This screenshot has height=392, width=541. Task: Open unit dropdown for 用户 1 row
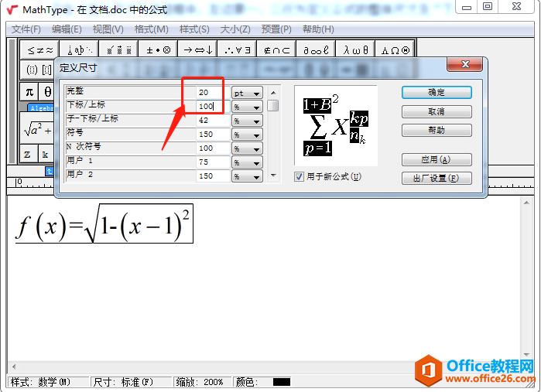click(247, 162)
